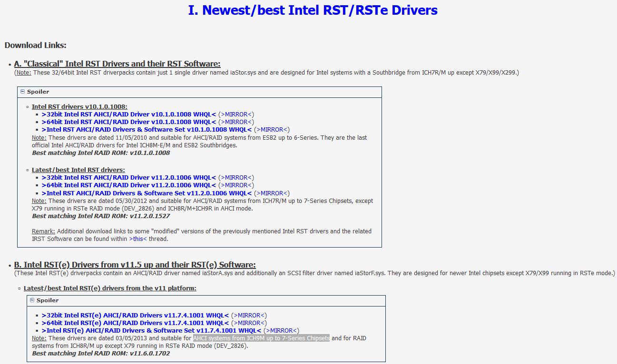Click text 'Best matching Intel RAID ROM: v10.1.0.1008'
The image size is (617, 364).
tap(101, 153)
